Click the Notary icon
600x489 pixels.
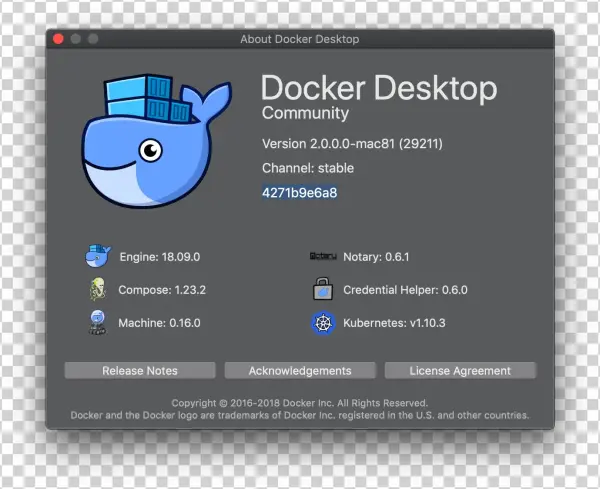click(x=322, y=257)
